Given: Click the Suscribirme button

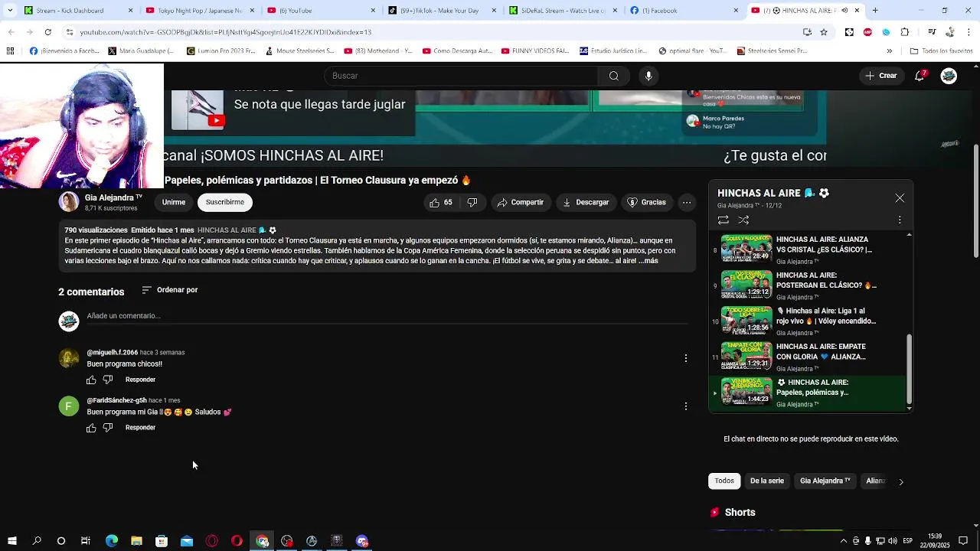Looking at the screenshot, I should (x=225, y=202).
